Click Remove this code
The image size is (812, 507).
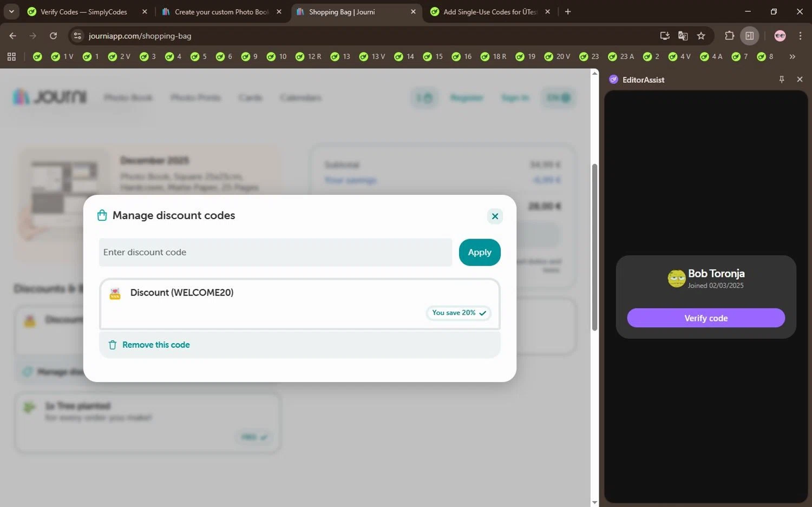(x=156, y=345)
